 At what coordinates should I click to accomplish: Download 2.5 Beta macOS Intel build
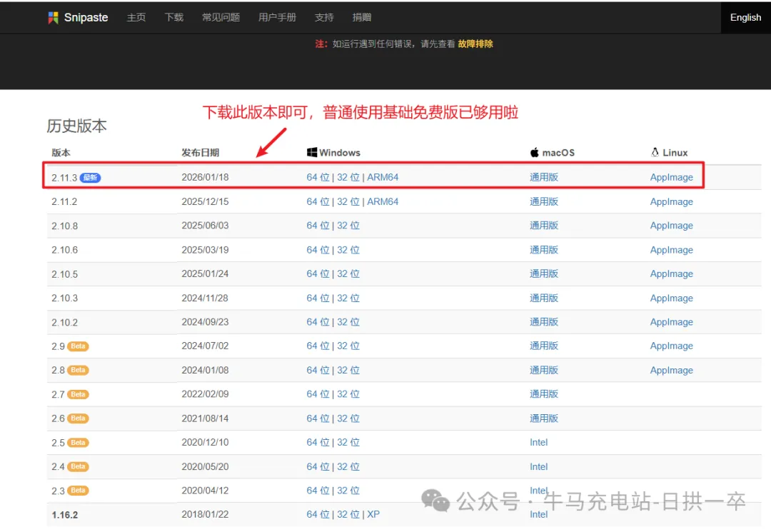pos(538,442)
